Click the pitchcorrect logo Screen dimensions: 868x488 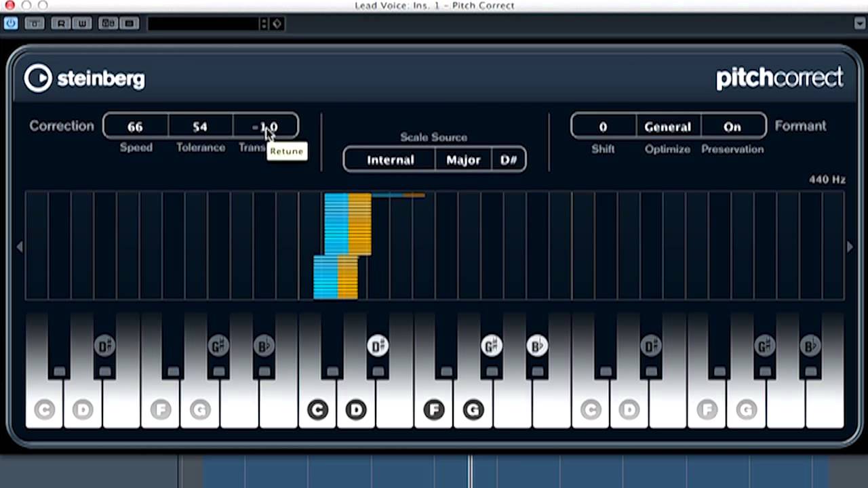click(x=780, y=78)
